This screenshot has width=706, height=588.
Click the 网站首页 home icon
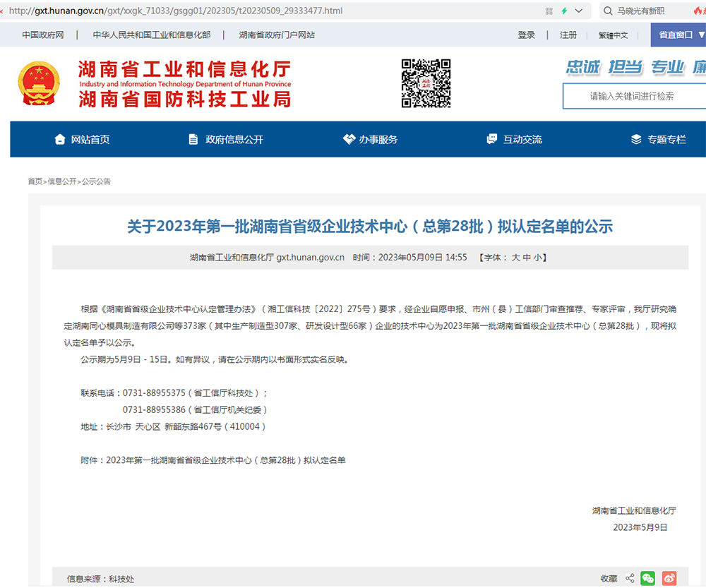tap(60, 139)
